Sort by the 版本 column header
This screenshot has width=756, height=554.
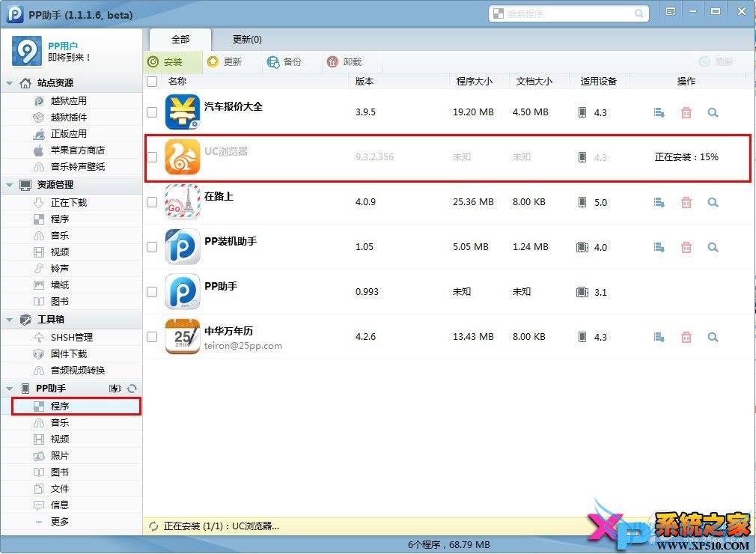(364, 82)
